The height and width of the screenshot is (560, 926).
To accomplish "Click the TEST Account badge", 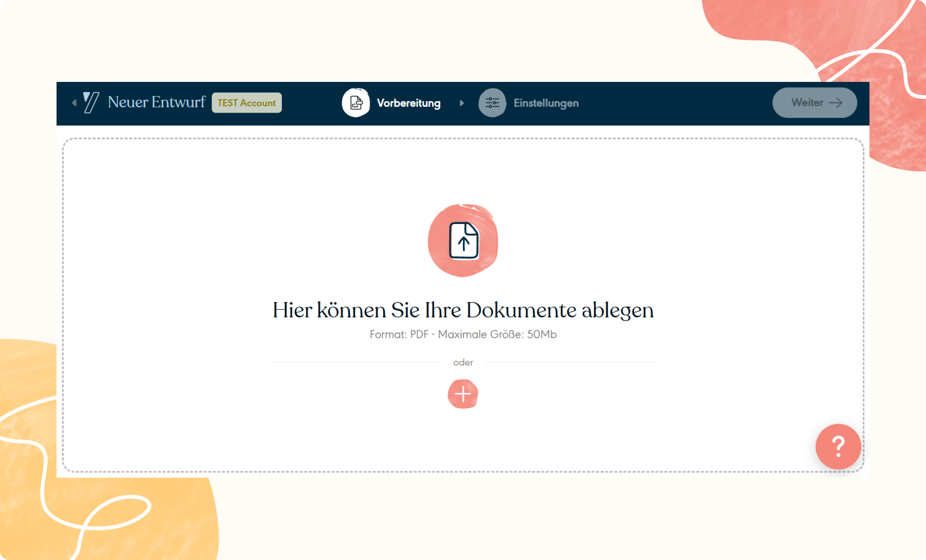I will (x=247, y=103).
